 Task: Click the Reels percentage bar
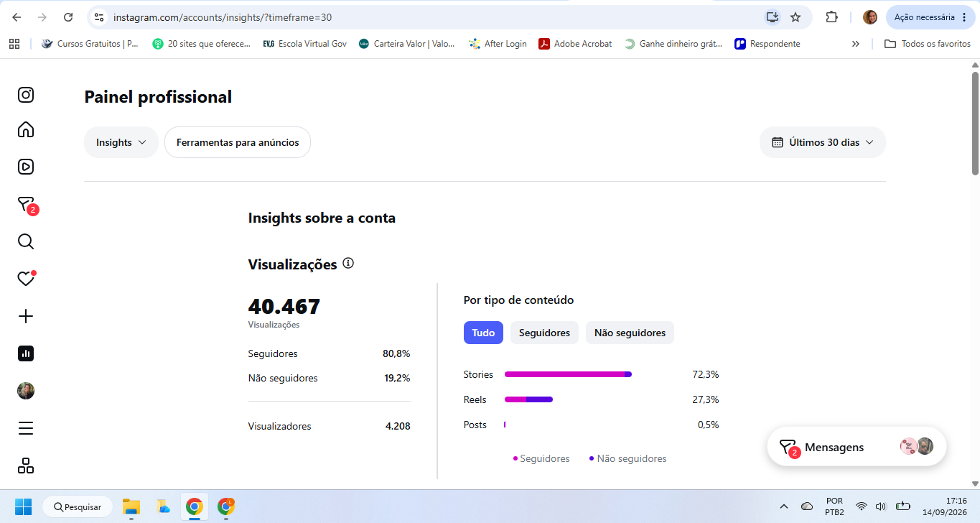click(x=528, y=399)
